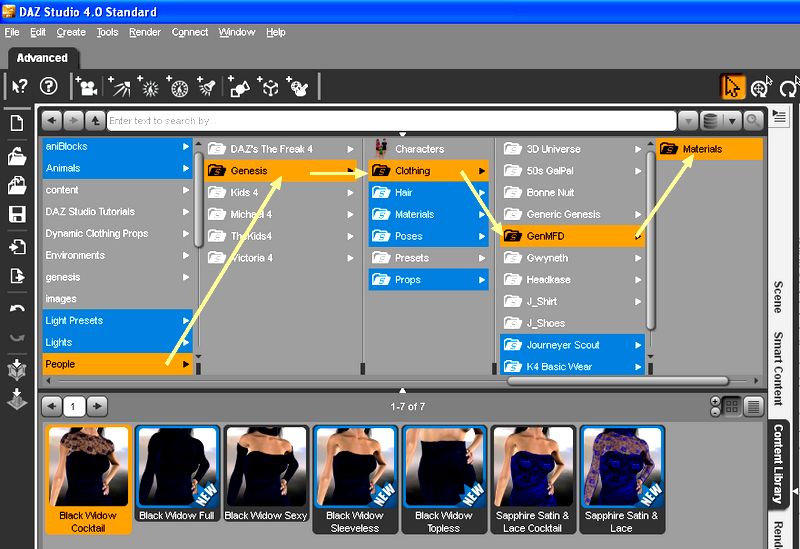Image resolution: width=800 pixels, height=549 pixels.
Task: Click the search text field
Action: (391, 121)
